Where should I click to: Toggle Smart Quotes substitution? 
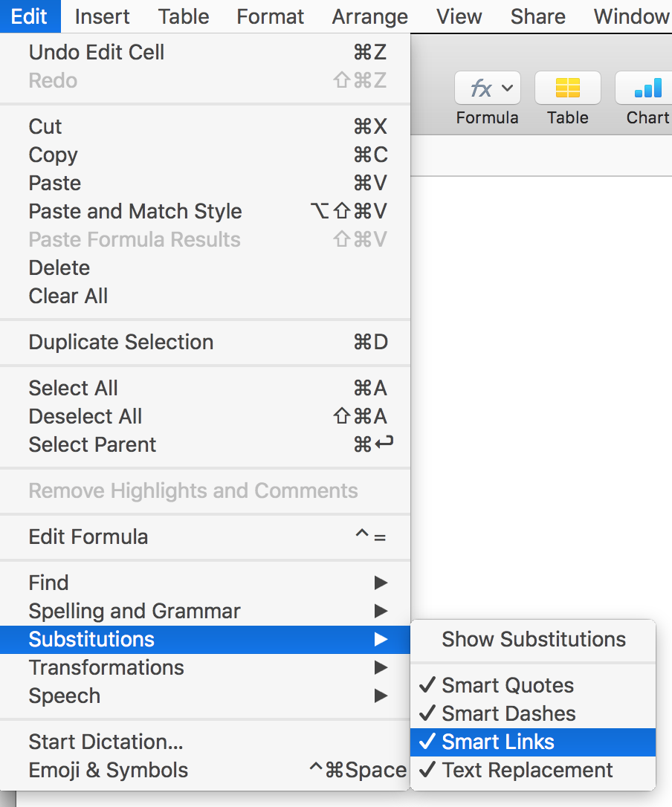point(508,685)
